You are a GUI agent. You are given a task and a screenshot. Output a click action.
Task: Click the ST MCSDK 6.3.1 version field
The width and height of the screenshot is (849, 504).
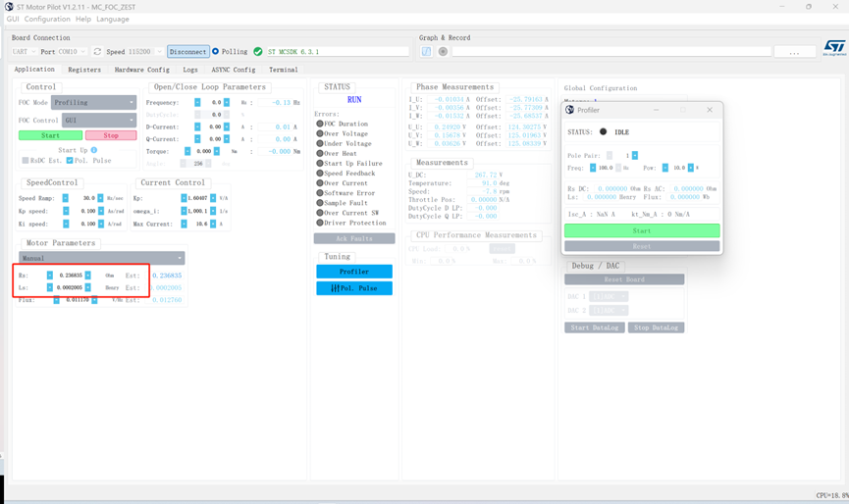[338, 51]
